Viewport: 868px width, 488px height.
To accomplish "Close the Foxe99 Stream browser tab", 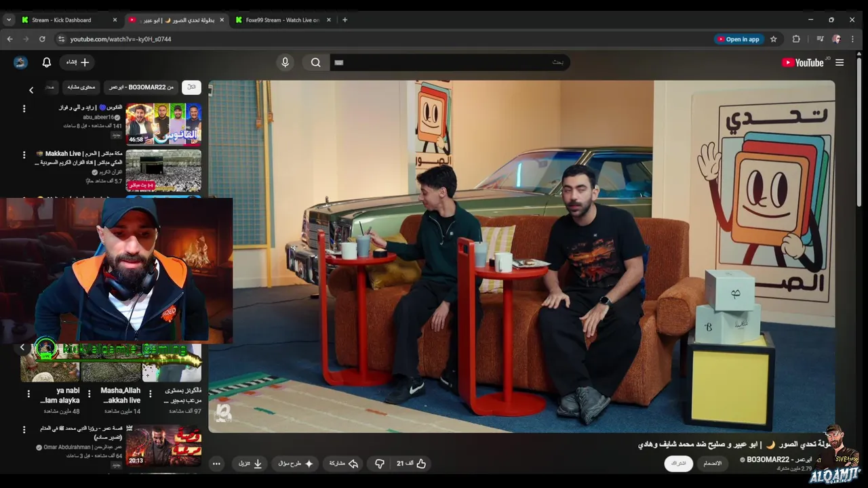I will 329,20.
